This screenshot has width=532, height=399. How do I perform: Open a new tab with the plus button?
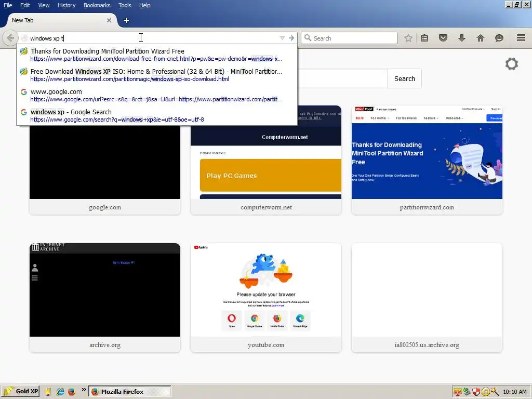tap(126, 20)
